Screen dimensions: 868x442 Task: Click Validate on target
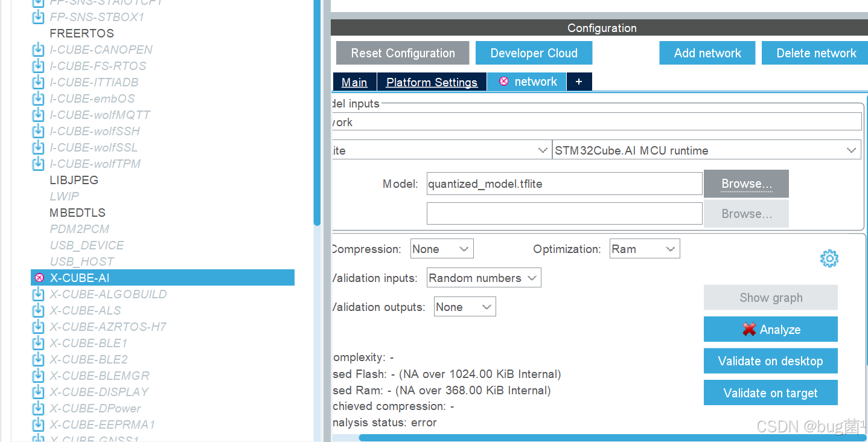click(771, 393)
